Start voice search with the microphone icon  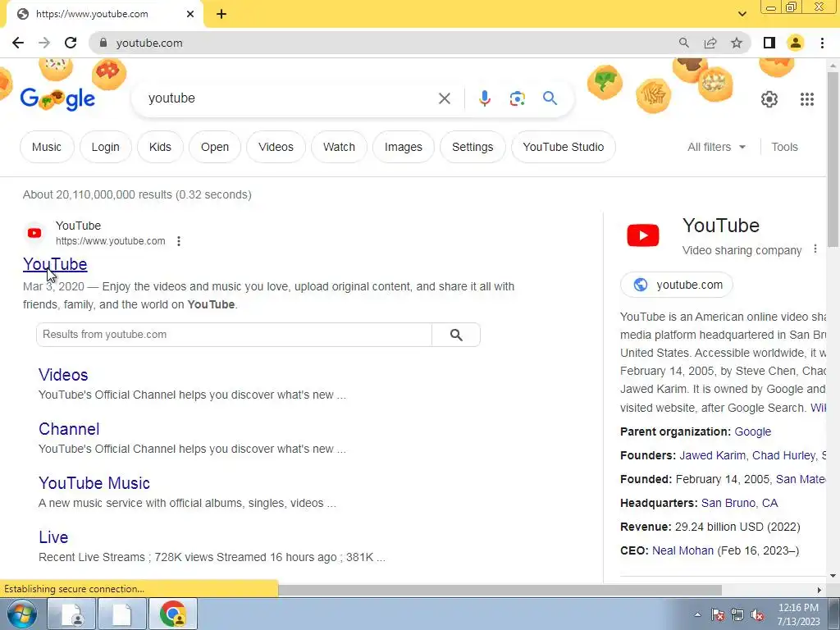click(x=484, y=98)
